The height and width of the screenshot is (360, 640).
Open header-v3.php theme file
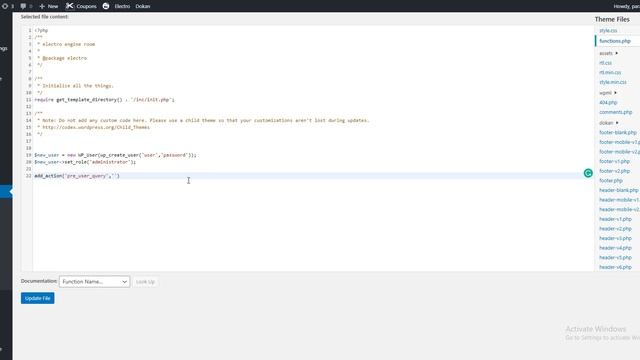tap(615, 238)
